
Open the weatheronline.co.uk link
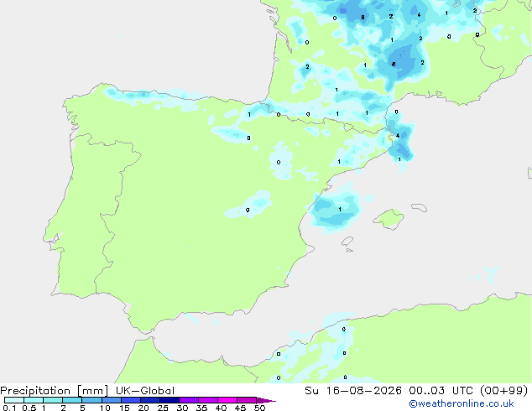click(x=462, y=403)
